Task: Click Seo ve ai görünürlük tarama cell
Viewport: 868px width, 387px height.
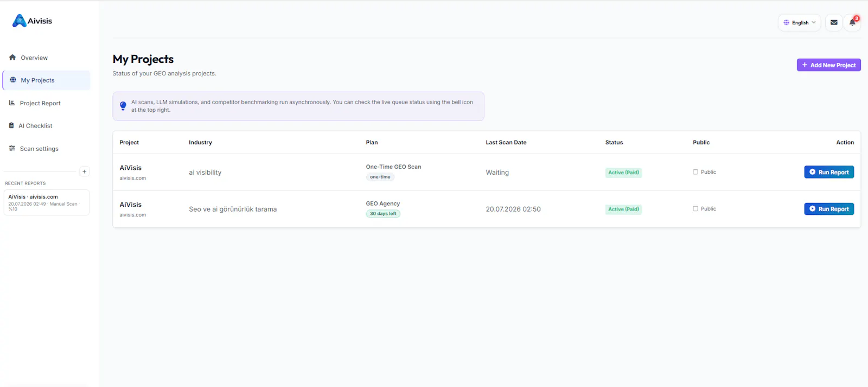Action: click(233, 209)
